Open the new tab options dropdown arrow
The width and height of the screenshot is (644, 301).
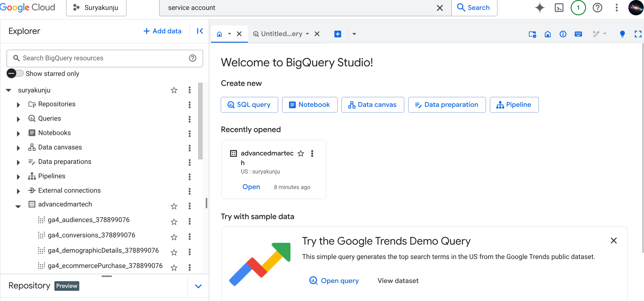coord(354,34)
